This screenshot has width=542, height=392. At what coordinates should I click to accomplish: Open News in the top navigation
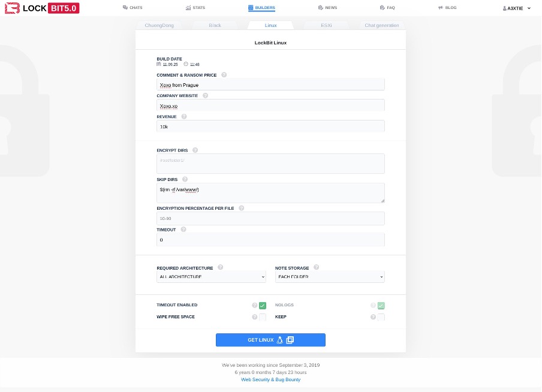[x=327, y=8]
